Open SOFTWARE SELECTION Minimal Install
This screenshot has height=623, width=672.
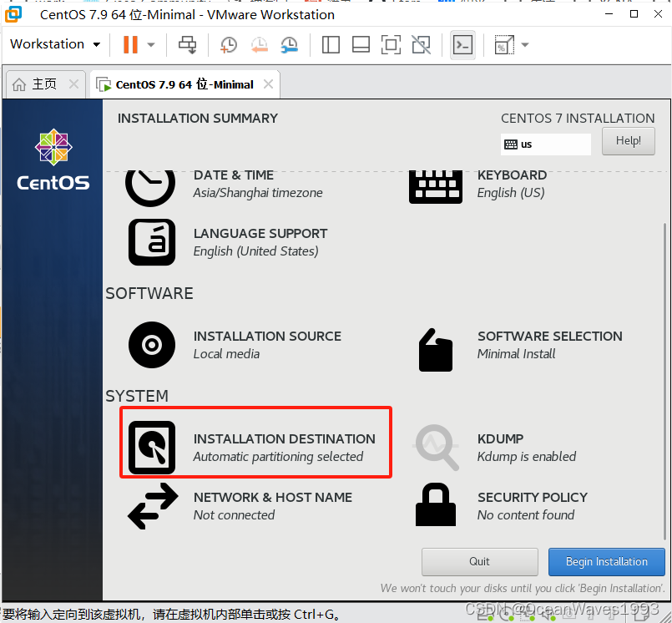click(550, 345)
